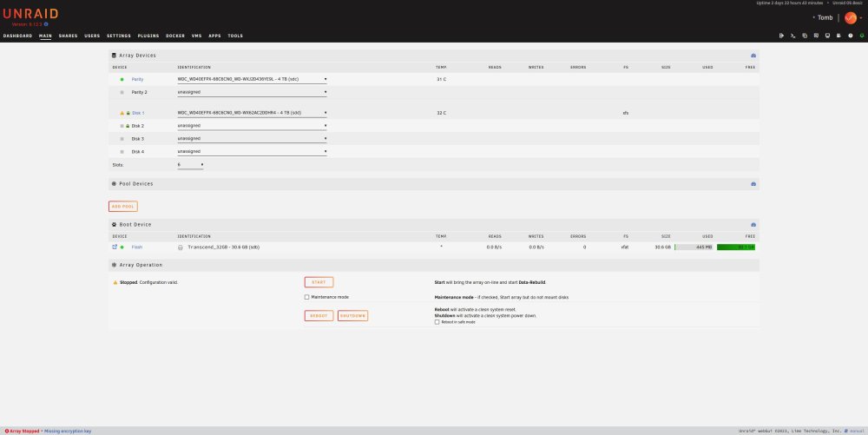Open the Parity 2 unassigned dropdown

tap(252, 92)
